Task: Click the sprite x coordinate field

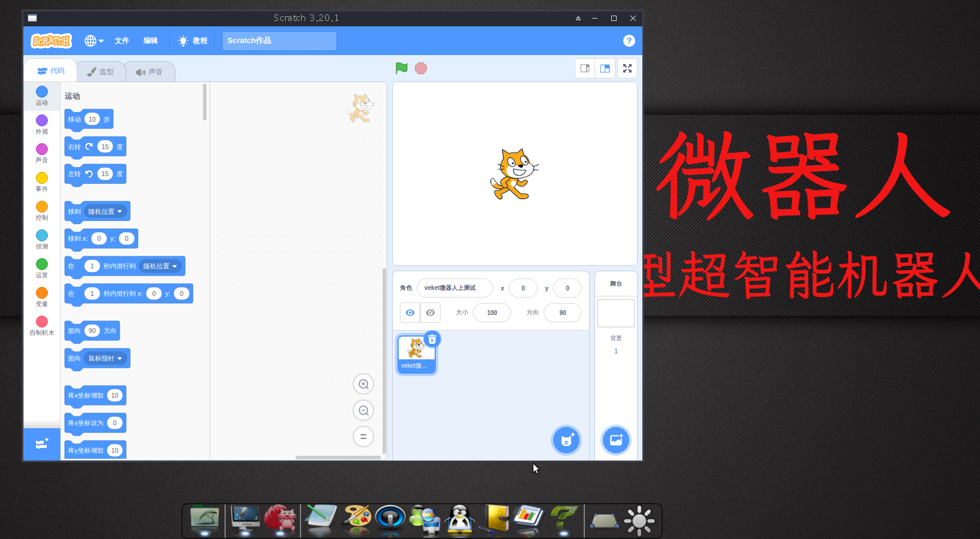Action: [x=523, y=288]
